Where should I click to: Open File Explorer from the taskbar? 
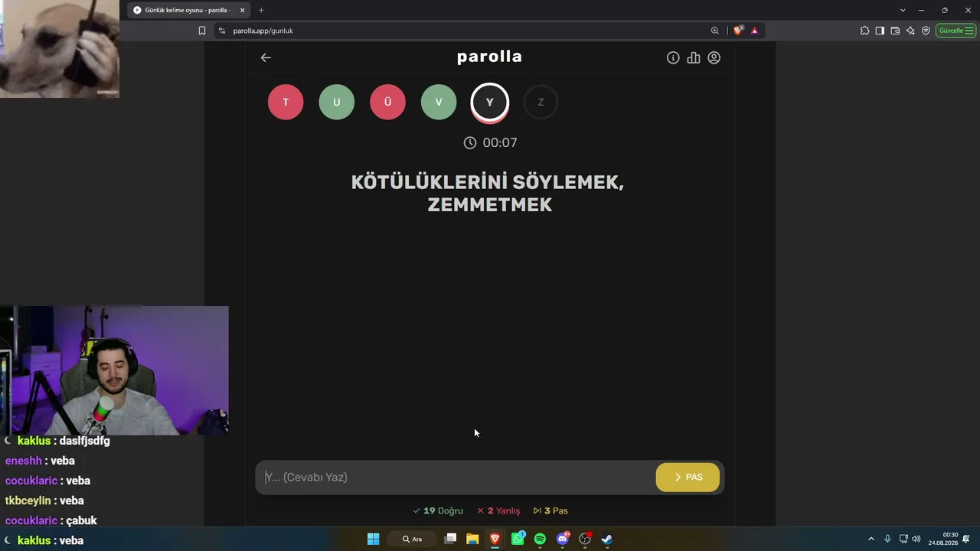point(472,539)
